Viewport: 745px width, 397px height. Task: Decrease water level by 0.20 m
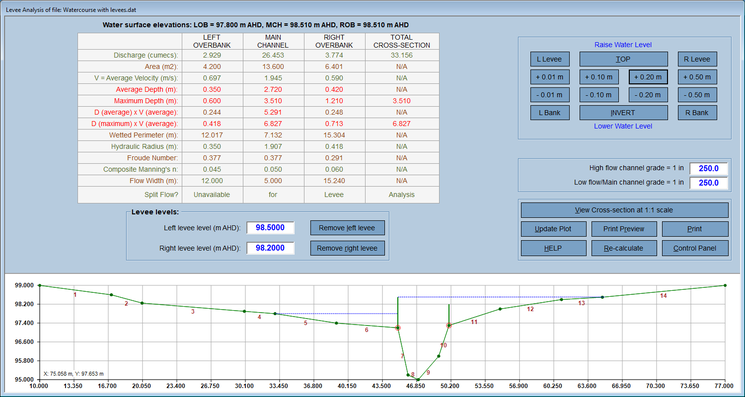tap(649, 95)
